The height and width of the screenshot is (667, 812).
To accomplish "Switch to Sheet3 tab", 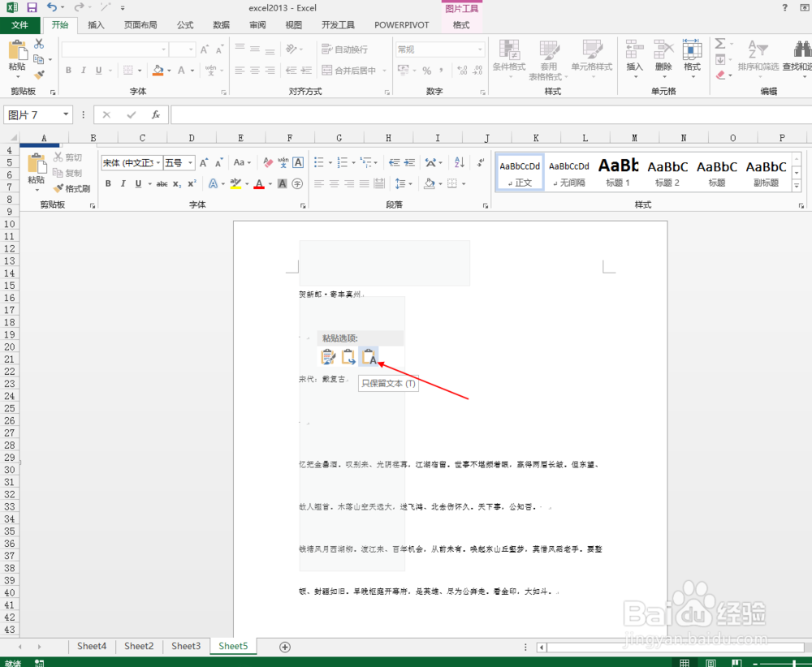I will 186,646.
